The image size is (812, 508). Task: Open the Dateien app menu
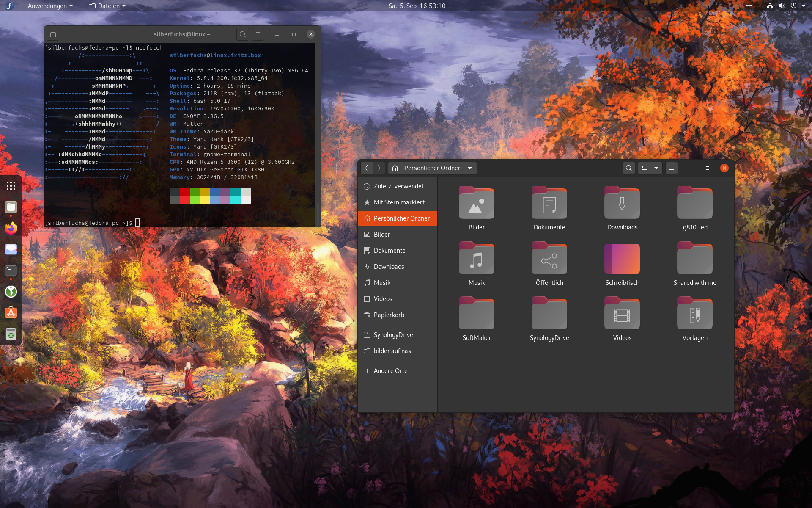107,6
